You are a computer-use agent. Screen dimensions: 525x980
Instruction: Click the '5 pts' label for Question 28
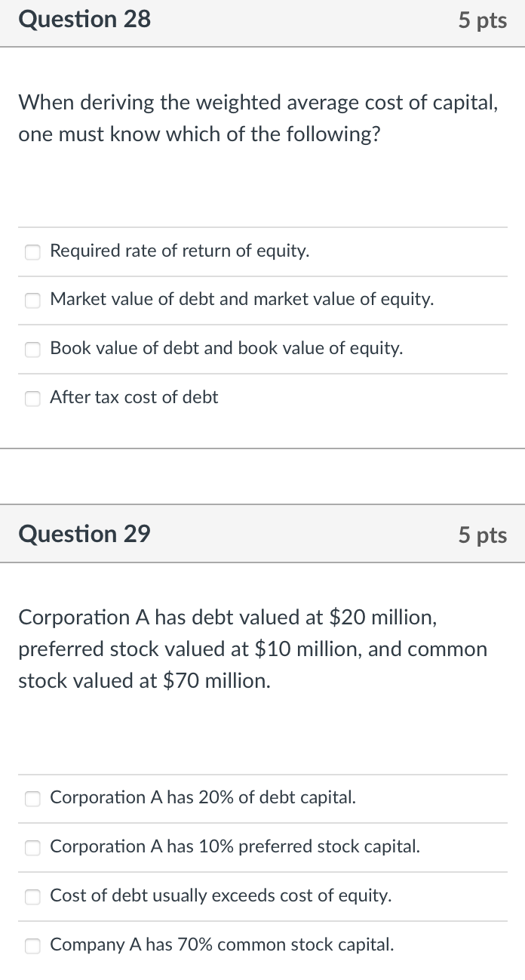tap(483, 20)
